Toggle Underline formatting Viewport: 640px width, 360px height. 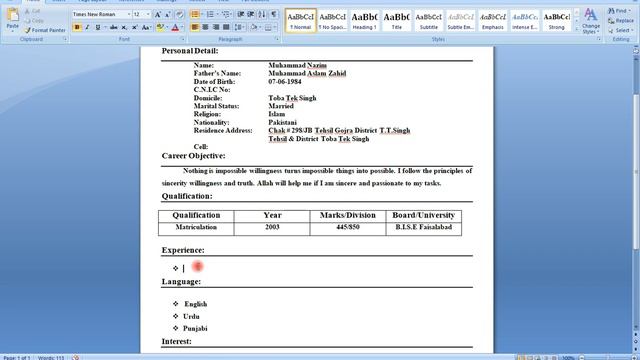click(x=98, y=27)
